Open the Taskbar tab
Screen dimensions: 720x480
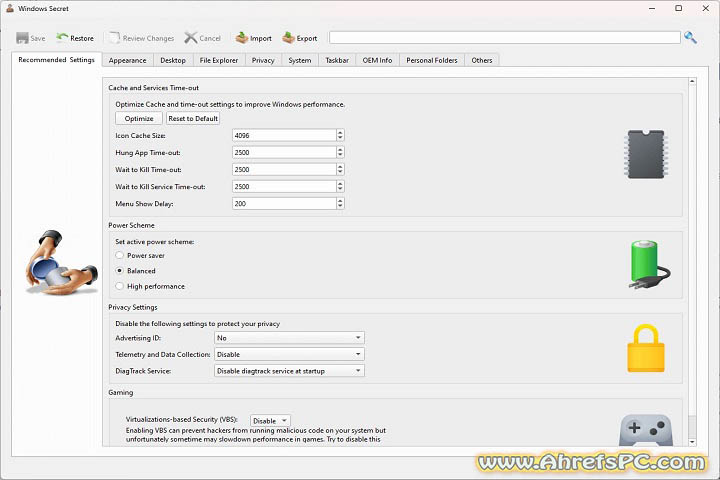click(337, 60)
